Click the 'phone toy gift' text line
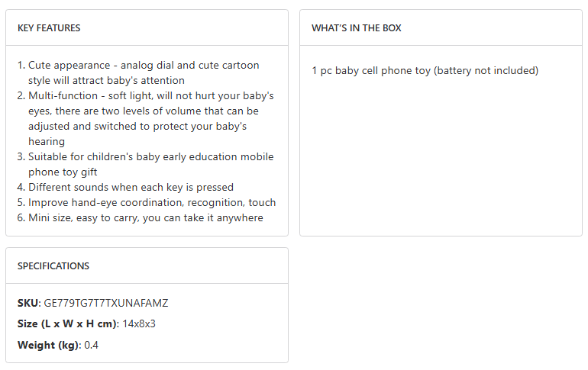The width and height of the screenshot is (588, 370). tap(63, 172)
